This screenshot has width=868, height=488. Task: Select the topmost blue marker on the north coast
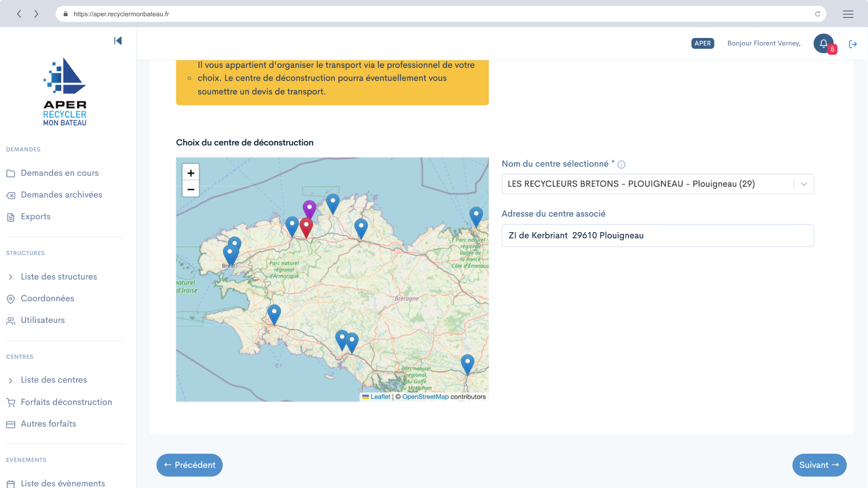pos(333,204)
